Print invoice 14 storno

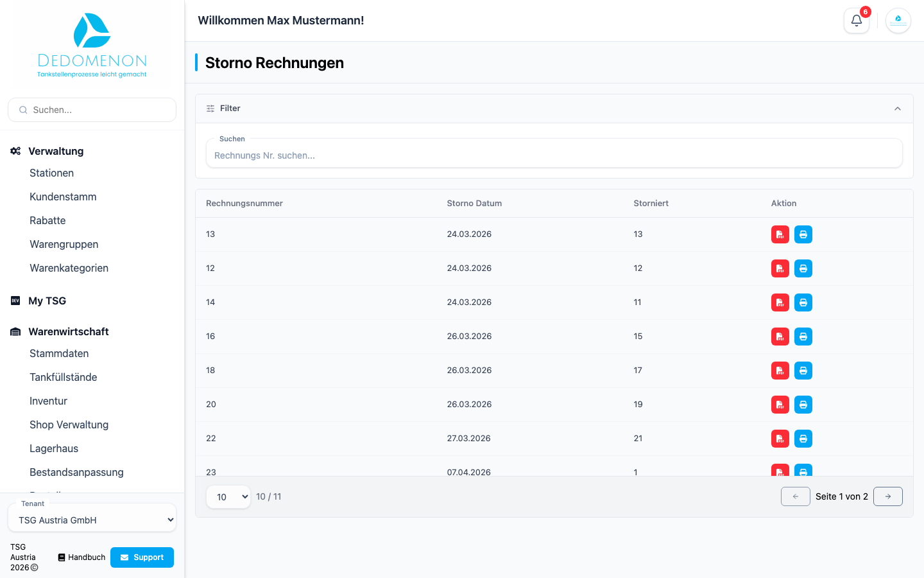(803, 302)
